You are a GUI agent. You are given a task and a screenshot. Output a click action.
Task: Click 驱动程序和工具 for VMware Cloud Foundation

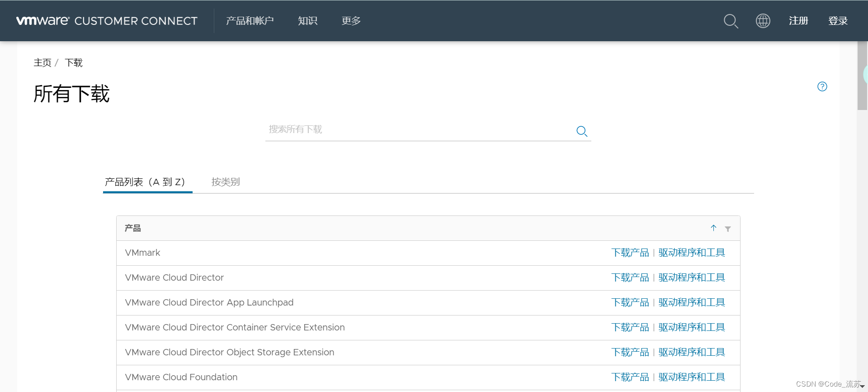click(692, 377)
